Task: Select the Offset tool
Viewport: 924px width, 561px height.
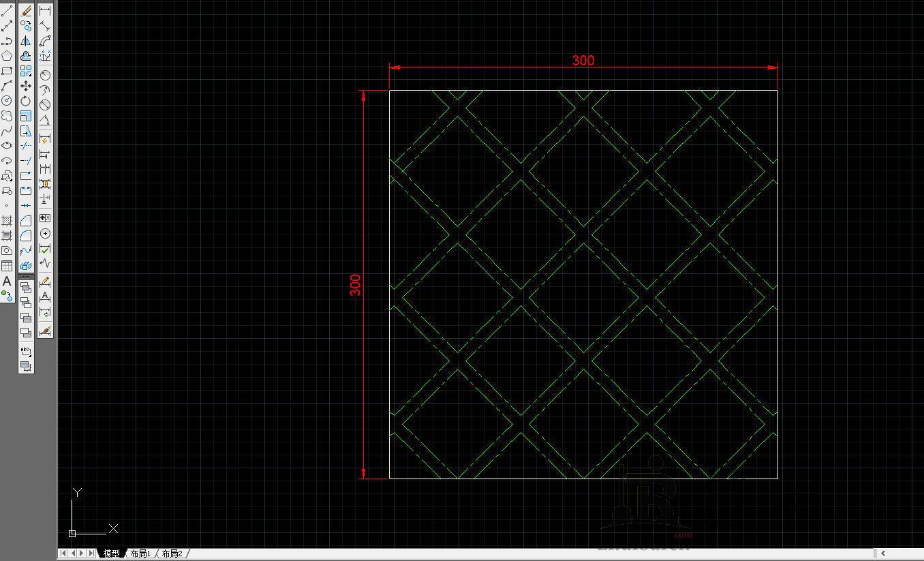Action: click(26, 56)
